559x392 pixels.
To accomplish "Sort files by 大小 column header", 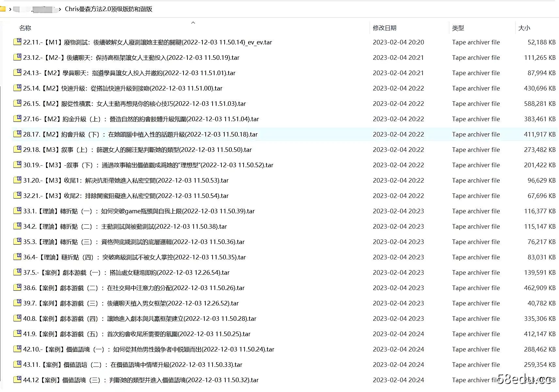I will (524, 28).
